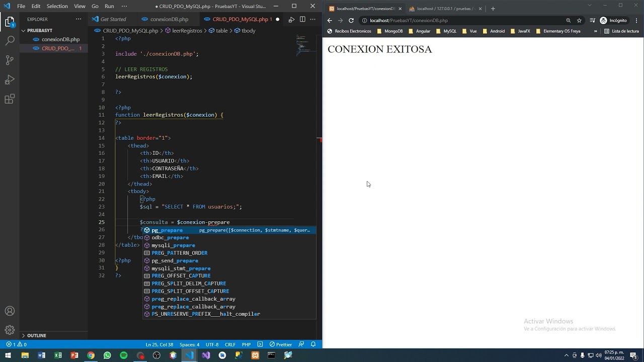Open Chrome three-dot menu

pos(636,21)
